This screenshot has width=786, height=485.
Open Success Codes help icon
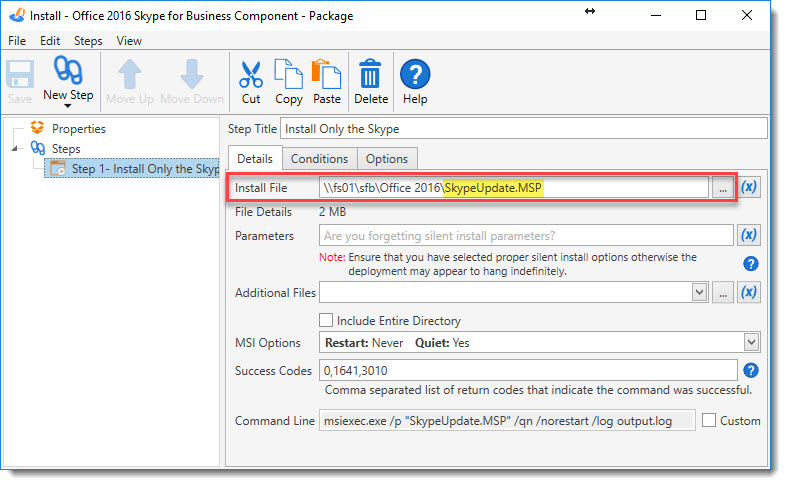click(750, 370)
